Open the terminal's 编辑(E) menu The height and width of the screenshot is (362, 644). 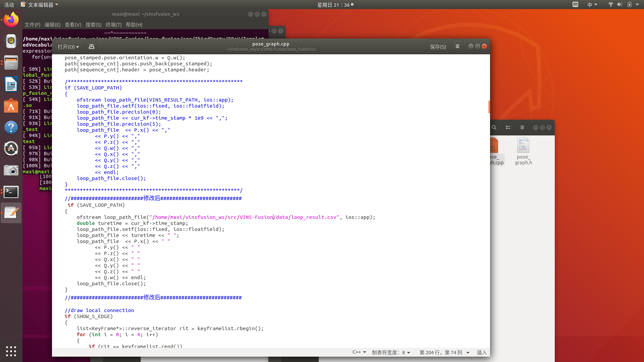tap(52, 25)
